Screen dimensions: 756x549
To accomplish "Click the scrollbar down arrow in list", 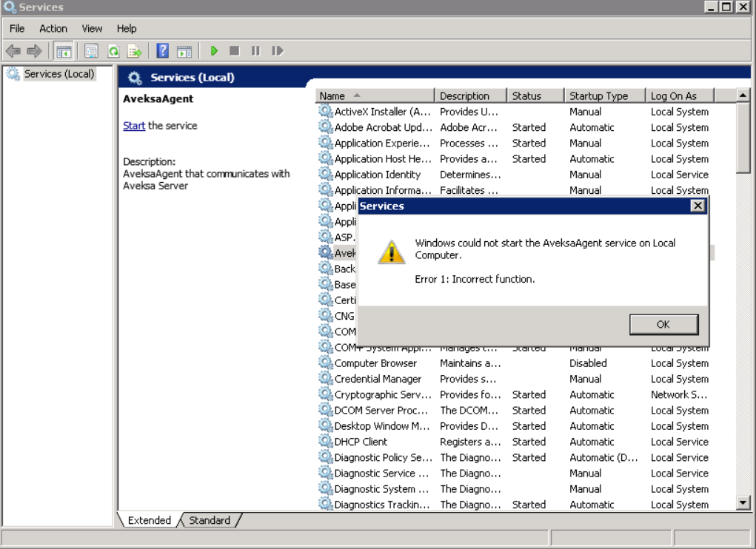I will pos(744,503).
